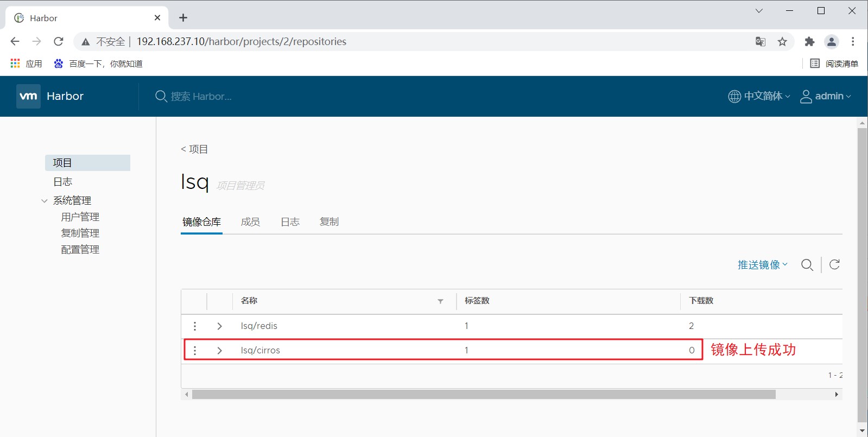This screenshot has height=437, width=868.
Task: Click the search magnifier in Harbor header
Action: (x=161, y=97)
